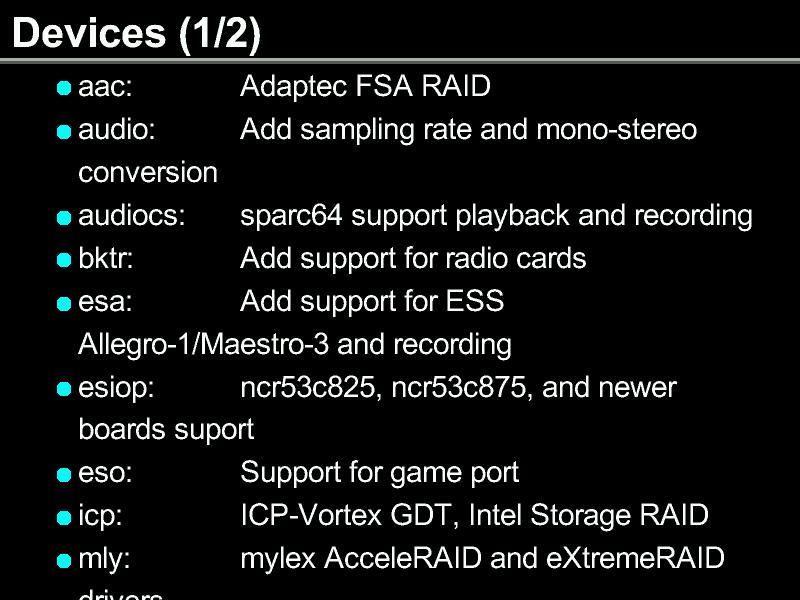
Task: Click the mylex AcceleRAID and eXtremeRAID text
Action: (482, 559)
